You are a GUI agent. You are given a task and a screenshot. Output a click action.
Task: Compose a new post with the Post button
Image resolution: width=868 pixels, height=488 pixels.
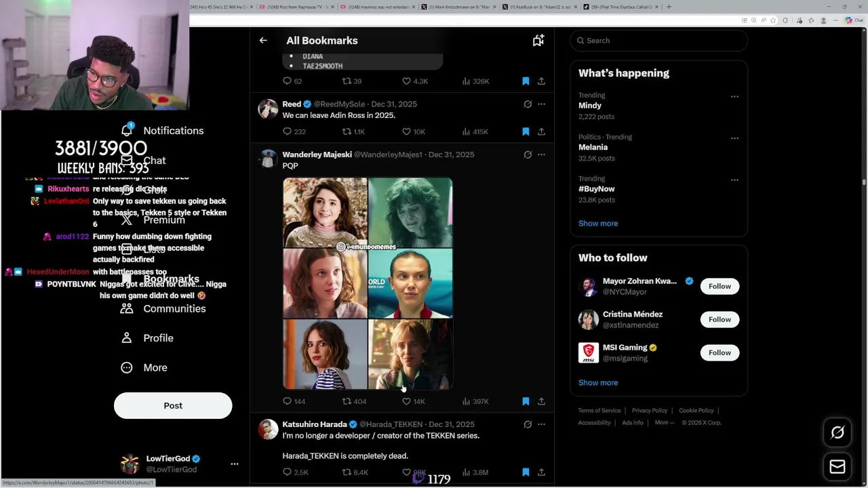click(173, 405)
